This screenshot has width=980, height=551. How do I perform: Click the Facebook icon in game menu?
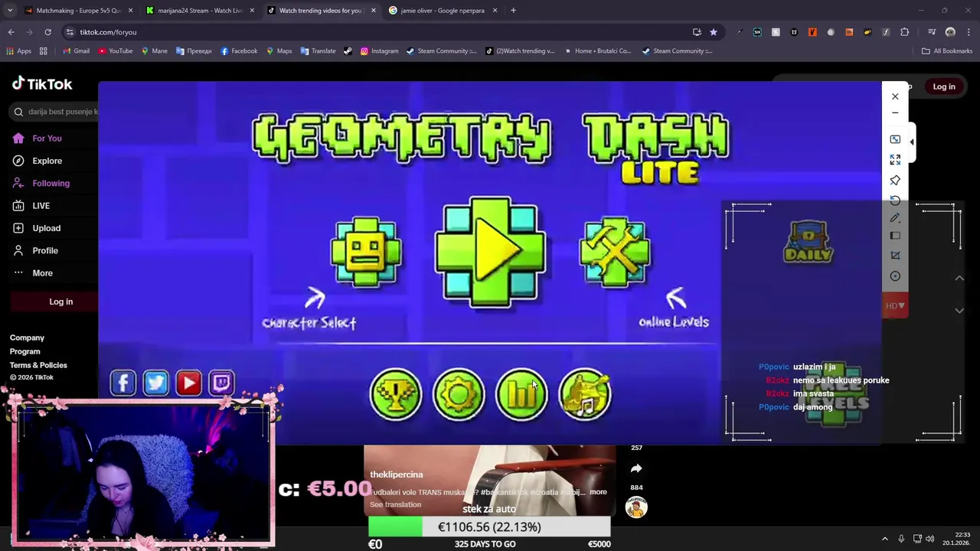(123, 383)
